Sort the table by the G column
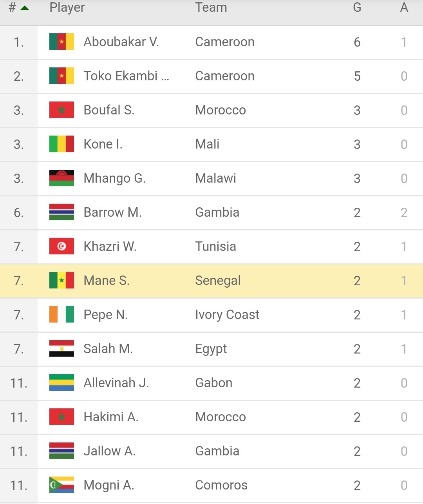 [357, 7]
